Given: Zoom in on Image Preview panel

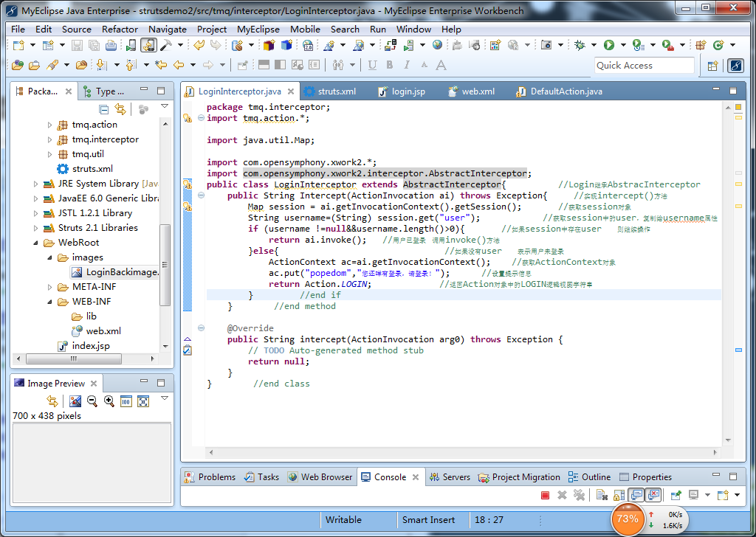Looking at the screenshot, I should [x=109, y=401].
